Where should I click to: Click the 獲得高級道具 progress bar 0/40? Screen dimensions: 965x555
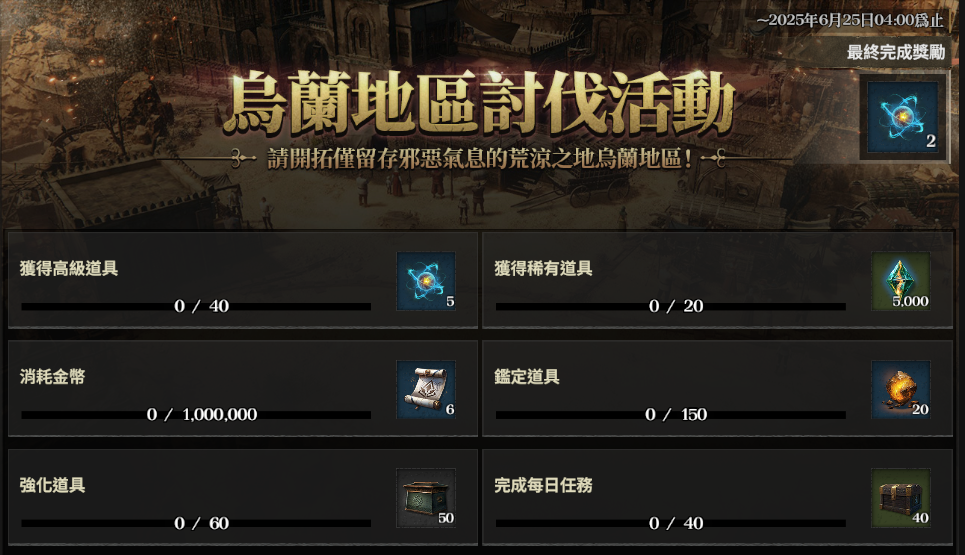click(196, 306)
